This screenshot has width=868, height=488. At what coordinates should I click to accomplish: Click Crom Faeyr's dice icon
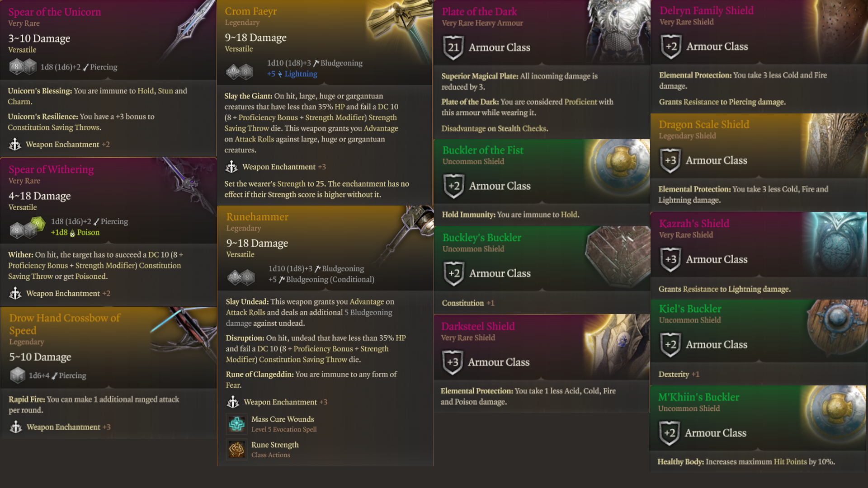240,71
